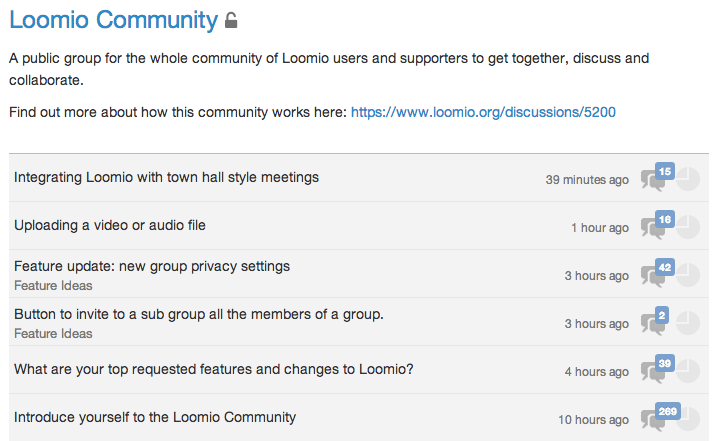Image resolution: width=721 pixels, height=441 pixels.
Task: Click the "39 minutes ago" timestamp
Action: click(587, 180)
